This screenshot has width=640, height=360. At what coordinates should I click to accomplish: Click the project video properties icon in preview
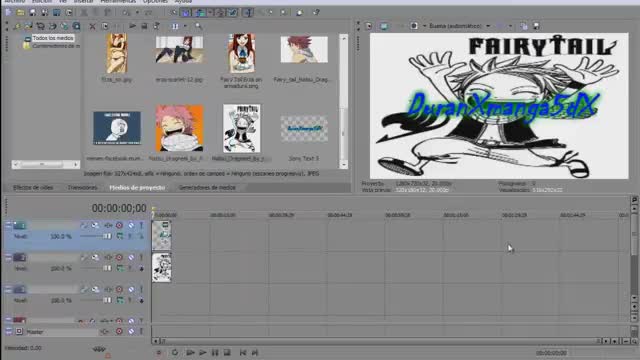369,27
